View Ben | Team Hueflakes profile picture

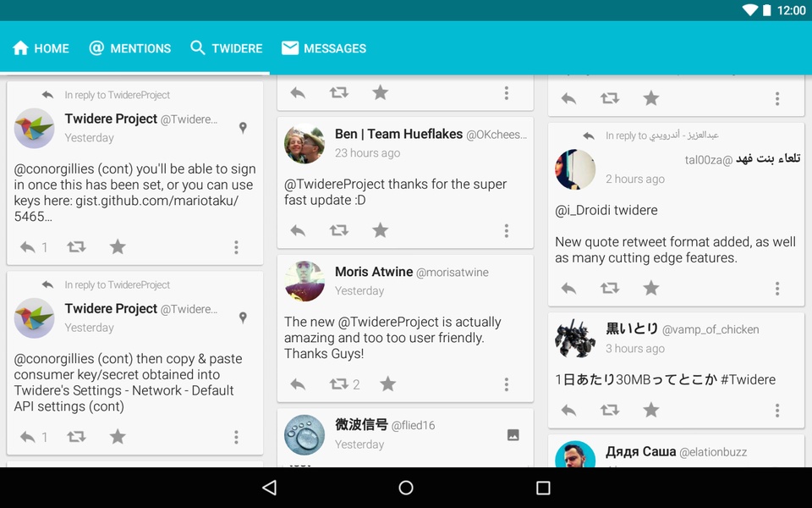[x=304, y=144]
